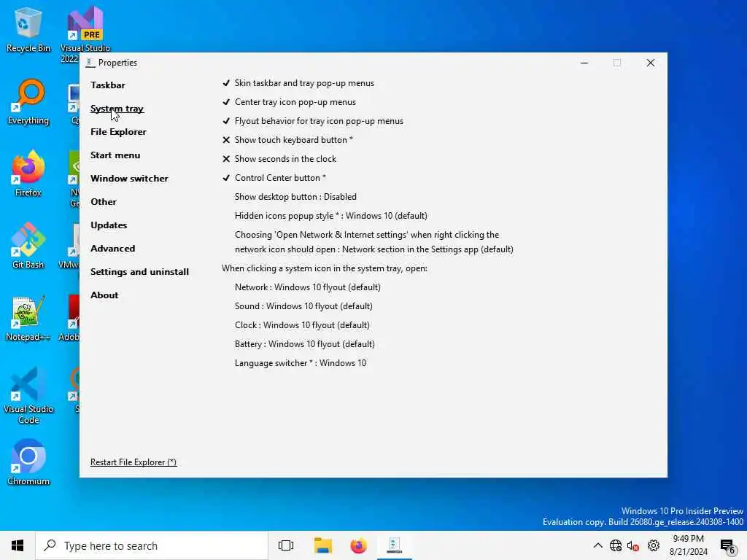Change Show desktop button setting
Viewport: 747px width, 560px height.
[295, 197]
